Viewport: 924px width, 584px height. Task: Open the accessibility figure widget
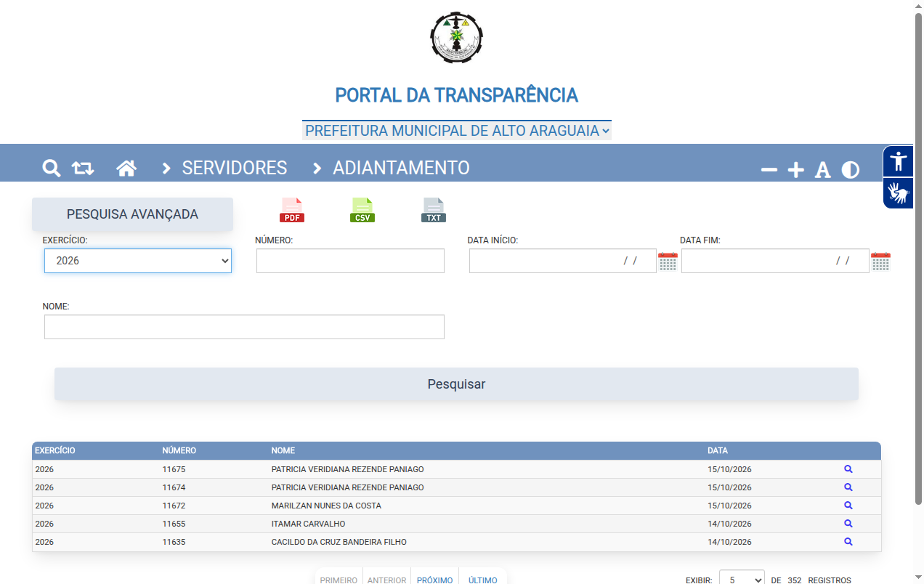click(899, 161)
